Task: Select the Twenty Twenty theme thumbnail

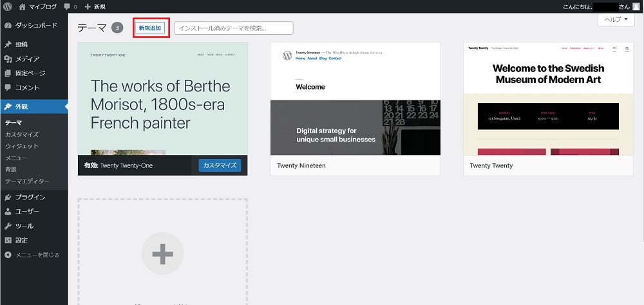Action: pyautogui.click(x=548, y=99)
